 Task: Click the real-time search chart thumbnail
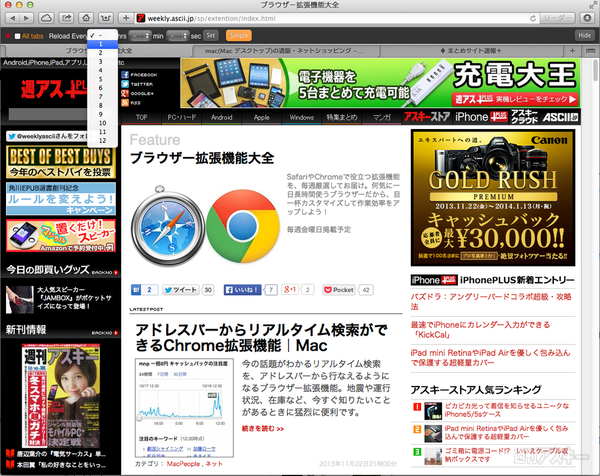[x=184, y=408]
